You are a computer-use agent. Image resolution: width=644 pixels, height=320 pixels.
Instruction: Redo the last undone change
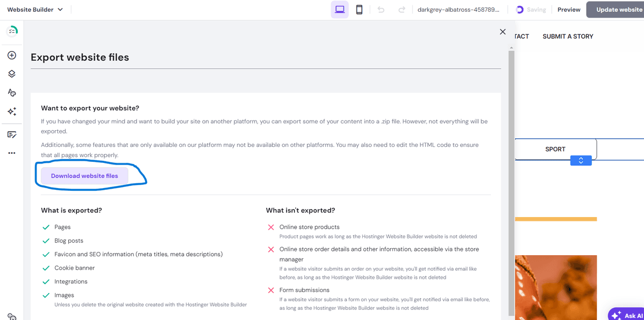pyautogui.click(x=401, y=9)
